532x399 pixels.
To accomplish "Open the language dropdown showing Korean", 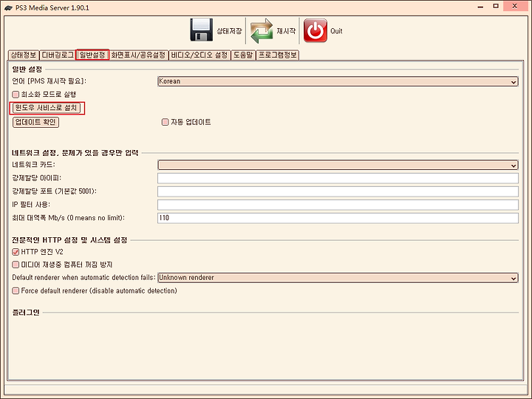I will click(x=338, y=81).
